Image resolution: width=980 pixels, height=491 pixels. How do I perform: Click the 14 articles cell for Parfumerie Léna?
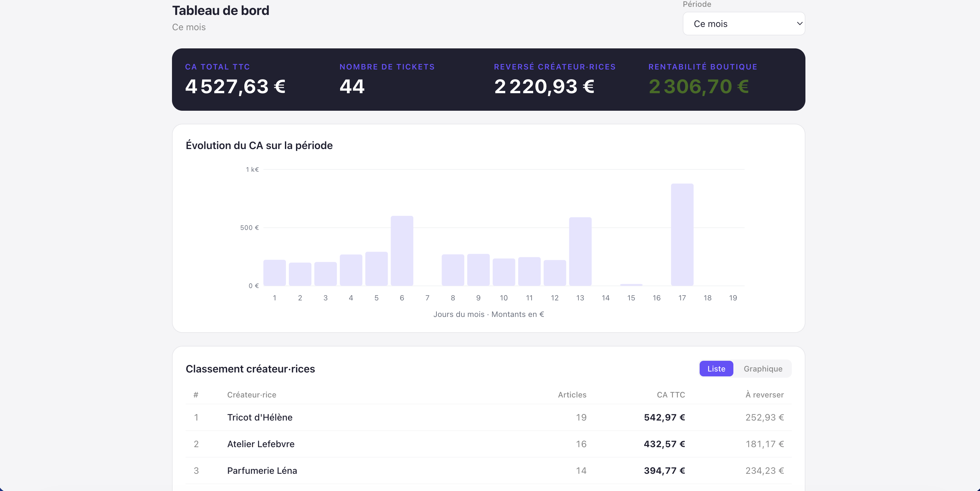(581, 471)
